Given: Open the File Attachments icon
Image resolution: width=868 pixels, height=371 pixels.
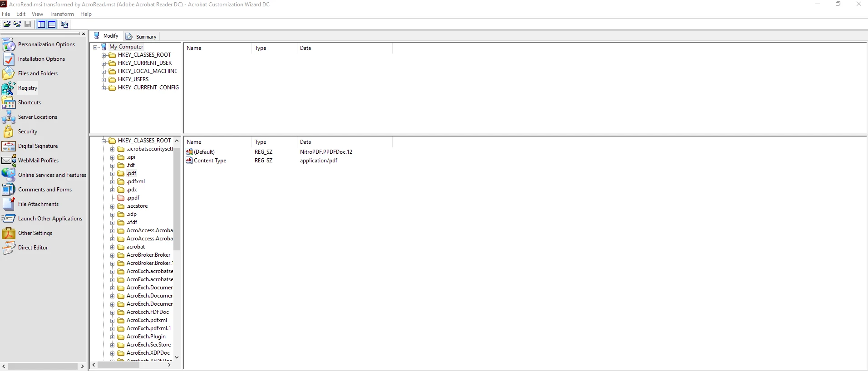Looking at the screenshot, I should (9, 204).
